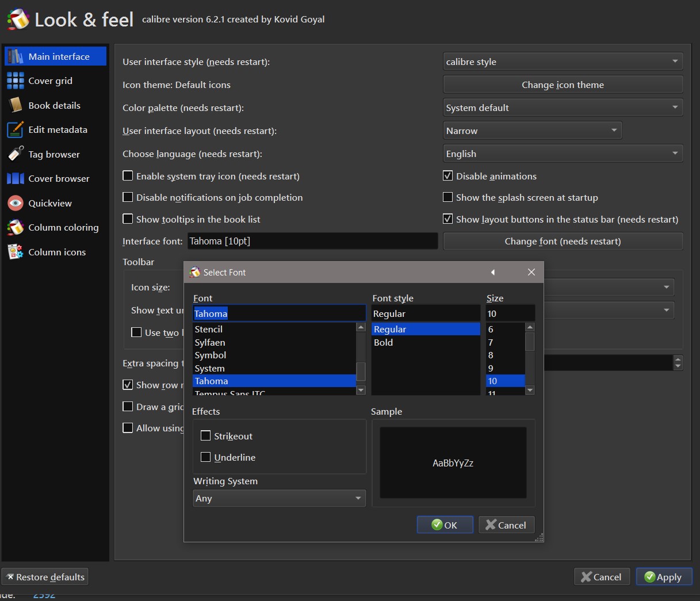Open the Cover grid settings icon
Screen dimensions: 700x601
click(16, 81)
